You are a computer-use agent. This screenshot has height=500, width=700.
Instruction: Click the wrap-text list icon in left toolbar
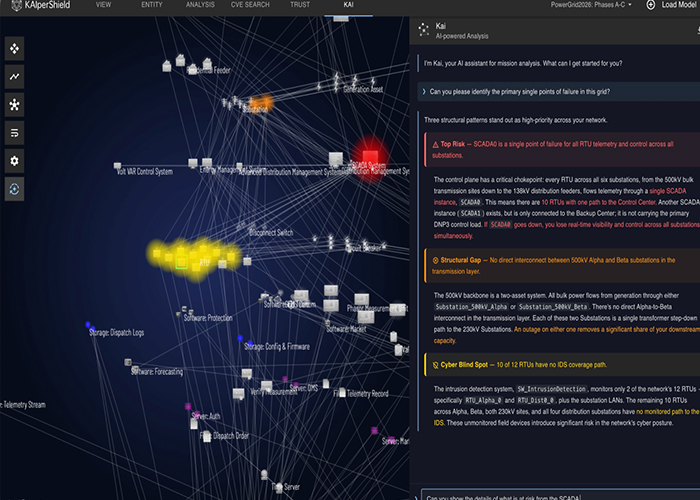point(14,133)
